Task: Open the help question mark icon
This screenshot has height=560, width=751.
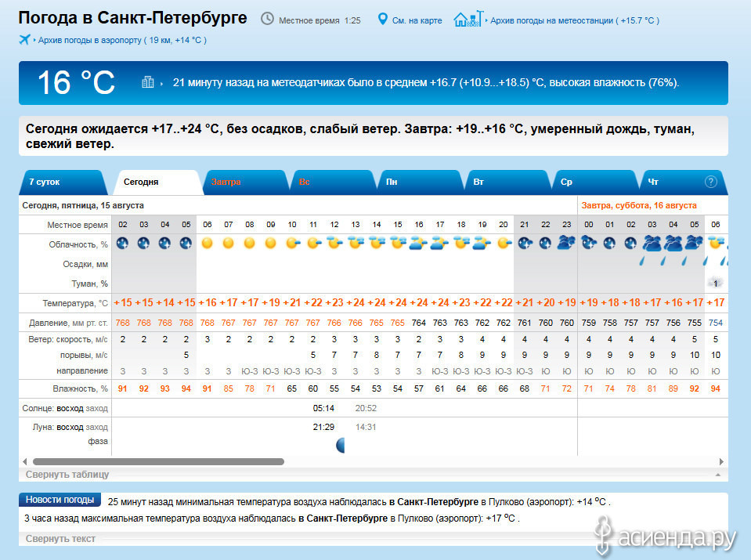Action: [x=711, y=182]
